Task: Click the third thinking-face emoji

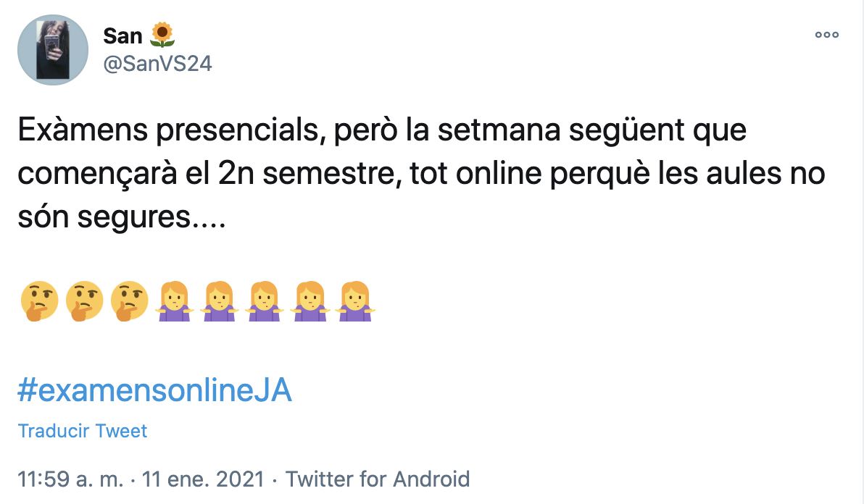Action: 130,302
